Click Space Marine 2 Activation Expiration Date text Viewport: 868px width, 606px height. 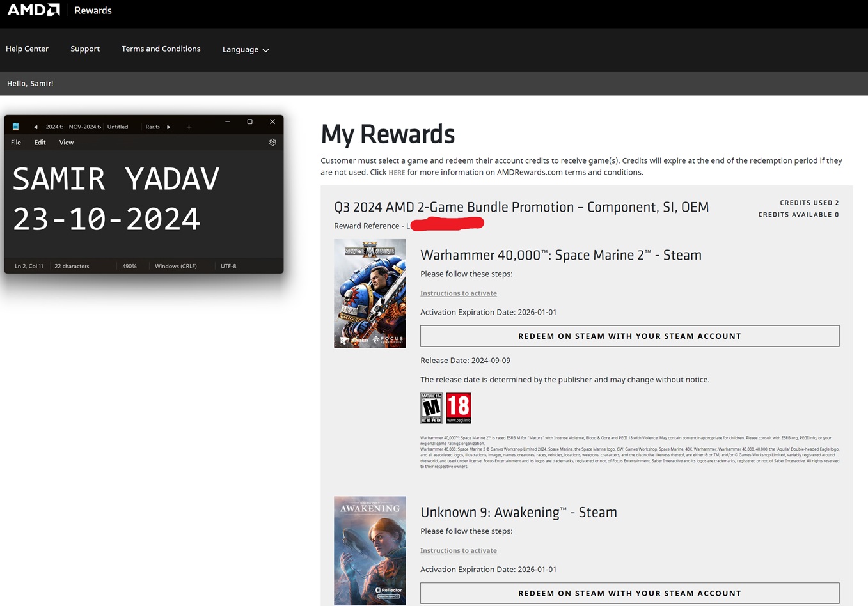pyautogui.click(x=488, y=312)
